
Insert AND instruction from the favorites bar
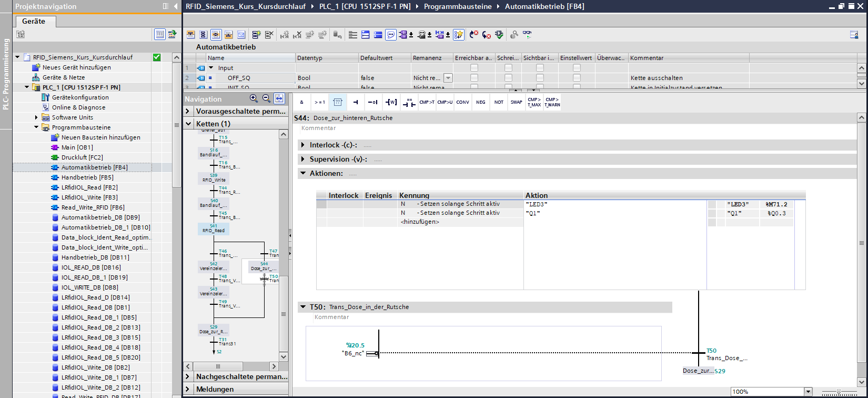click(x=301, y=102)
